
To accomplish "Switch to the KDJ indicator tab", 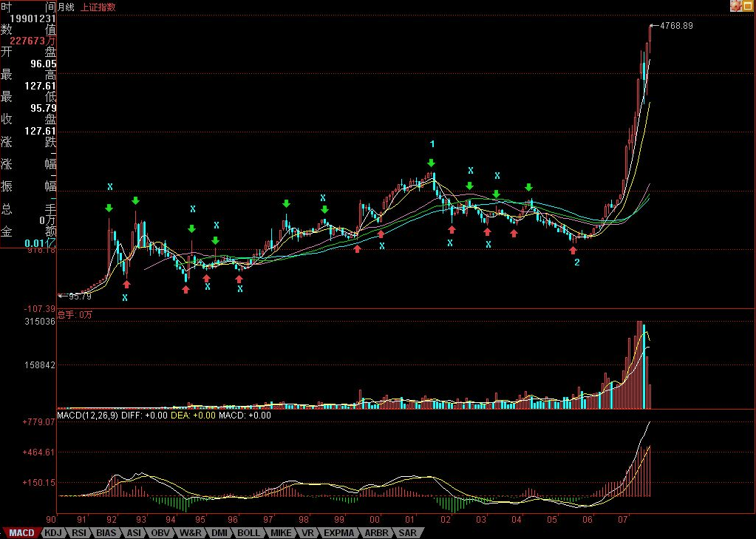I will pyautogui.click(x=52, y=532).
